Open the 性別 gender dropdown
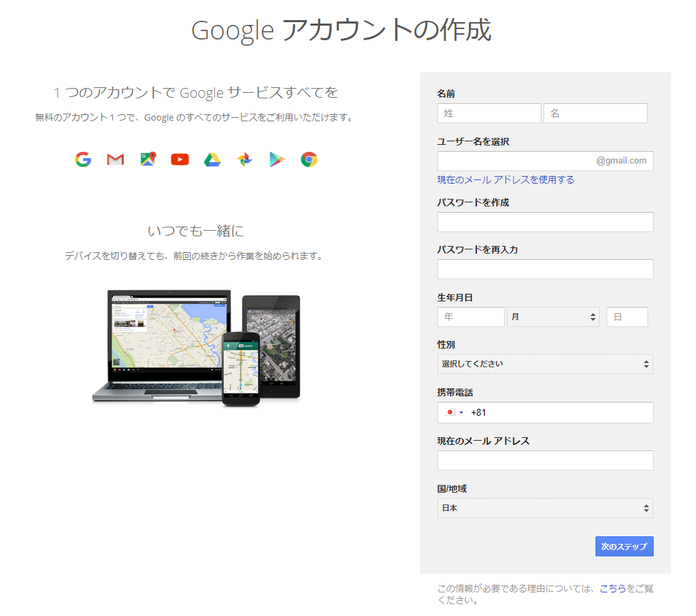Screen dimensions: 696x616 [x=545, y=364]
